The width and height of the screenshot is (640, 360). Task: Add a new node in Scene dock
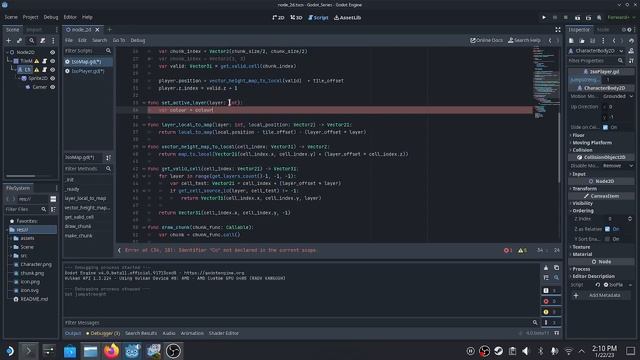tap(8, 40)
